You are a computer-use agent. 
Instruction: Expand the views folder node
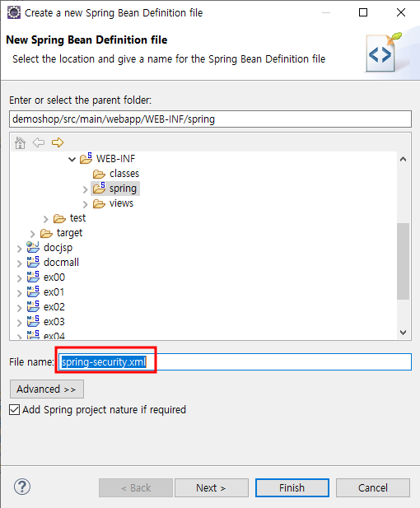point(85,204)
